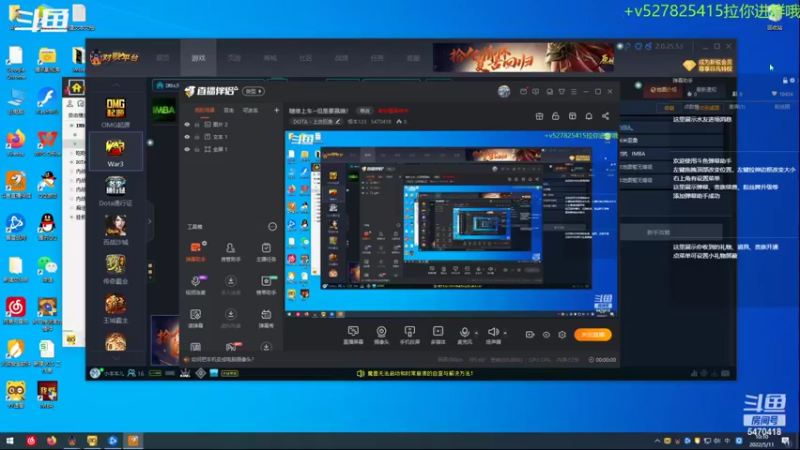This screenshot has height=450, width=800.
Task: Select the Dota通行证 game in platform sidebar
Action: [x=115, y=191]
